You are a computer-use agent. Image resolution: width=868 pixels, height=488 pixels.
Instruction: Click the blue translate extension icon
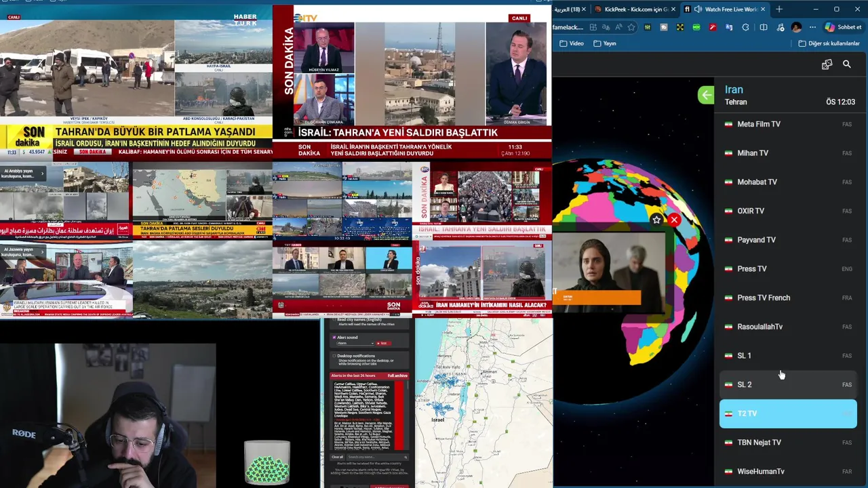(x=729, y=27)
